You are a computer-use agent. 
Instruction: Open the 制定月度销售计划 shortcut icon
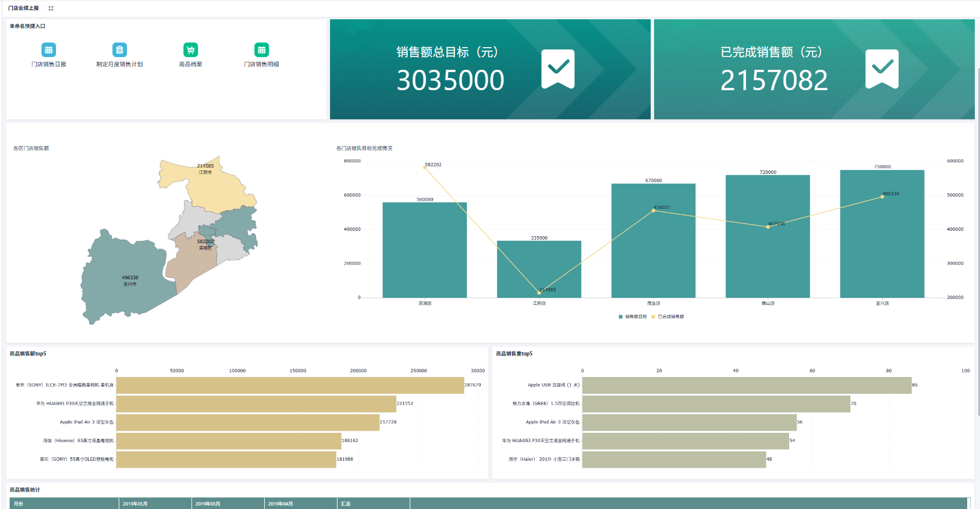point(119,50)
